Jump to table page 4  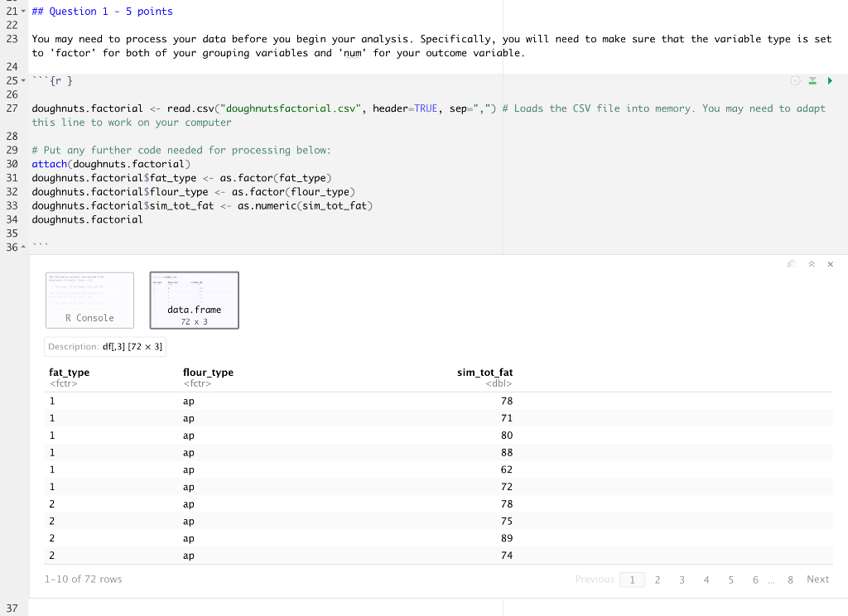tap(706, 580)
